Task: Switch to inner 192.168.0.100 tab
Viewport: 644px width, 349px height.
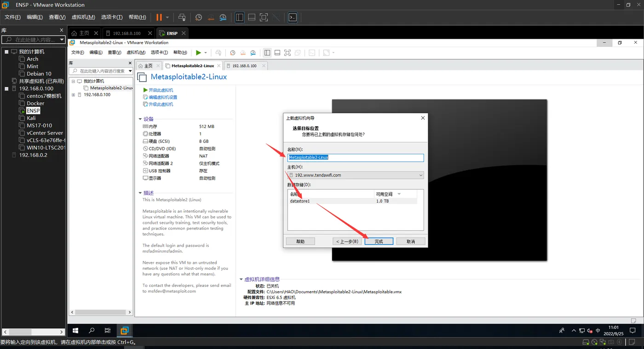Action: [245, 66]
